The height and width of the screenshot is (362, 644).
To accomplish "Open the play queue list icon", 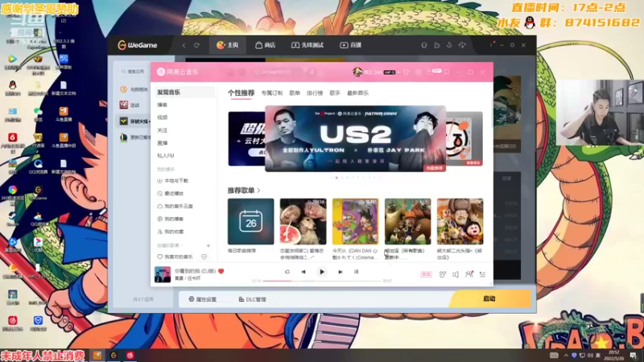I will pyautogui.click(x=482, y=274).
